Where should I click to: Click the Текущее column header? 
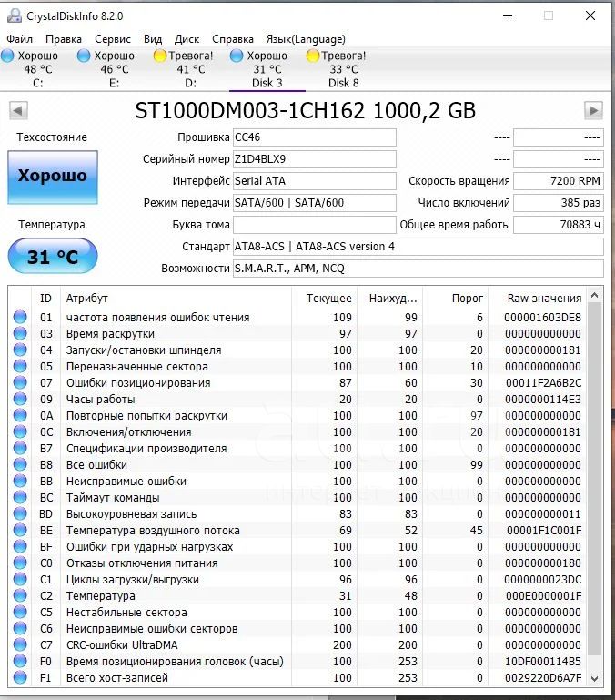(x=324, y=299)
